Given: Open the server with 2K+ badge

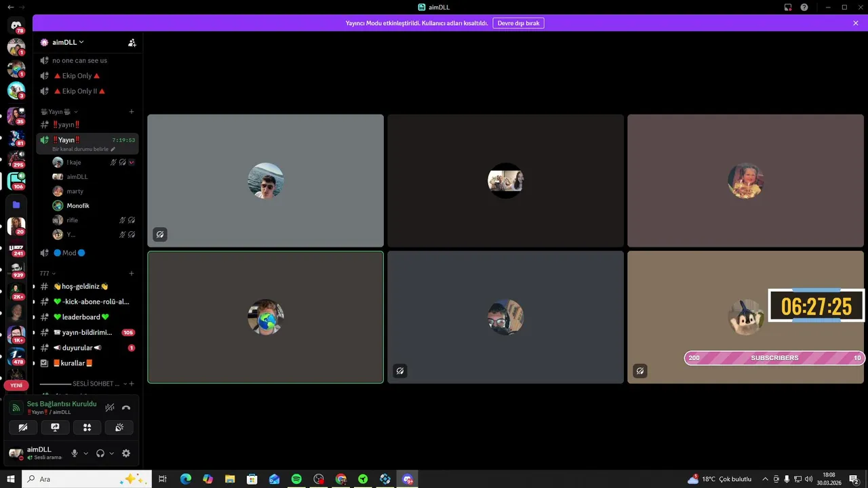Looking at the screenshot, I should [16, 291].
